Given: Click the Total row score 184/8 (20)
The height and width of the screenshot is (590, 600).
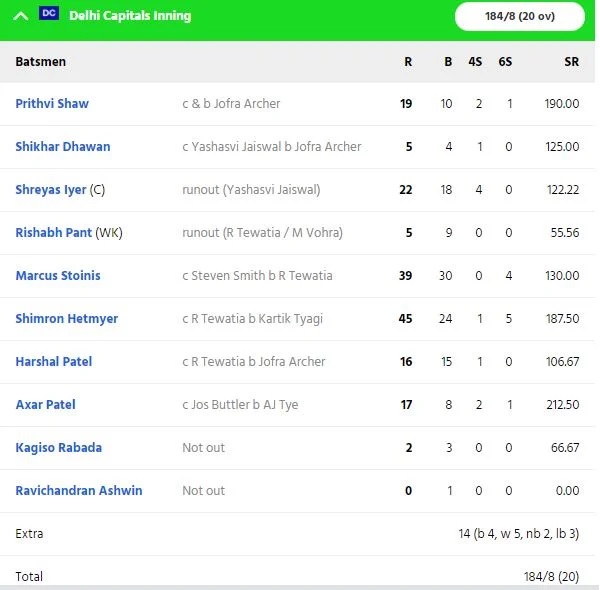Looking at the screenshot, I should [x=551, y=576].
